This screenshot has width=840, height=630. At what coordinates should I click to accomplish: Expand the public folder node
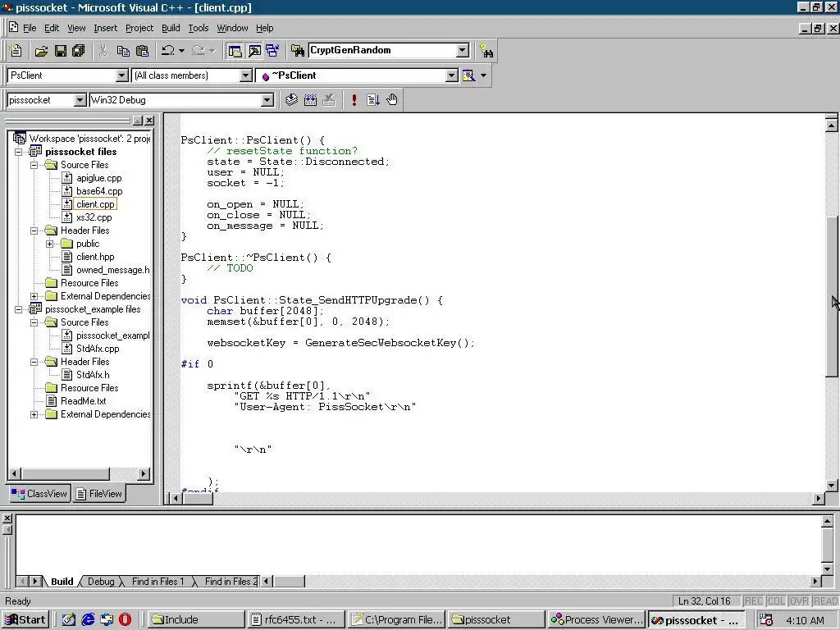[50, 244]
